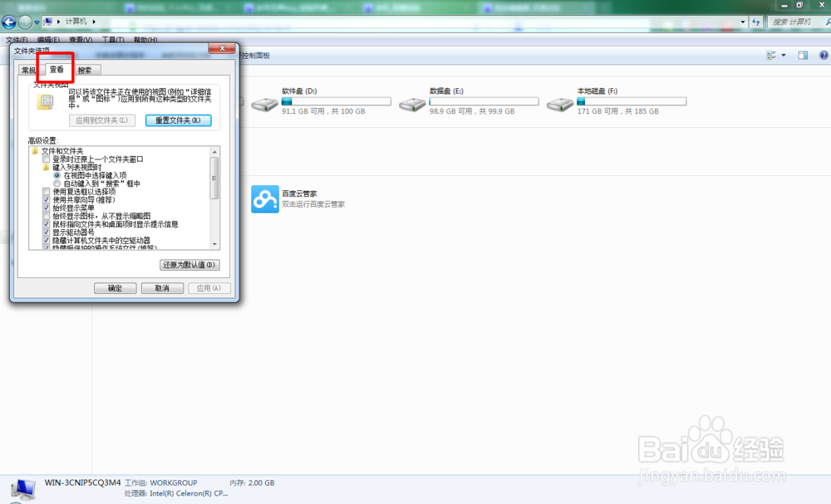This screenshot has width=831, height=504.
Task: Click the change view icon in toolbar
Action: [x=772, y=55]
